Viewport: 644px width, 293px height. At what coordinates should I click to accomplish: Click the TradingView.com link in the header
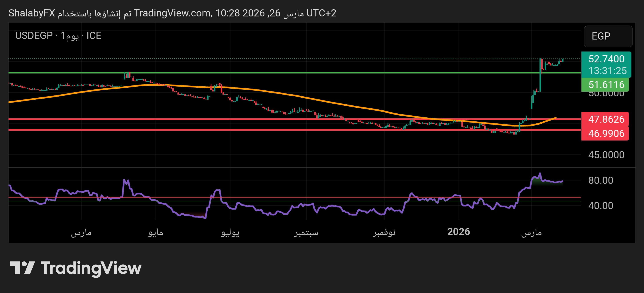pyautogui.click(x=172, y=13)
